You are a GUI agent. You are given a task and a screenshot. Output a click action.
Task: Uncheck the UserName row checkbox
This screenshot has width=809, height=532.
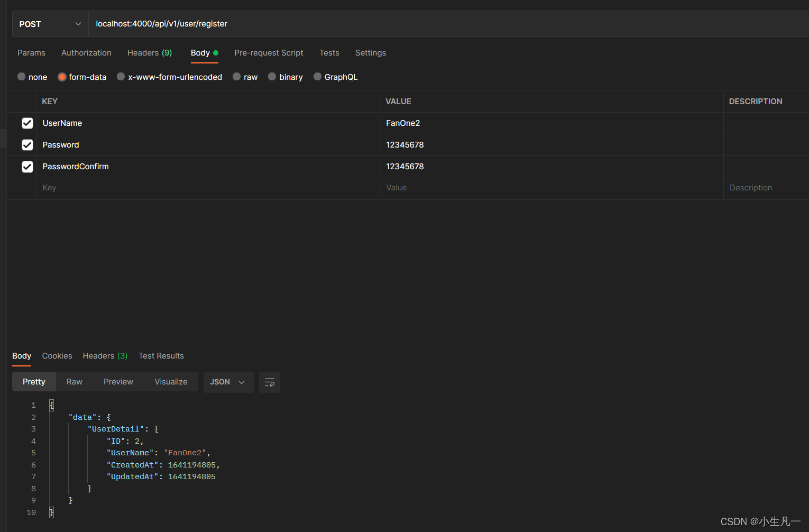pyautogui.click(x=27, y=123)
